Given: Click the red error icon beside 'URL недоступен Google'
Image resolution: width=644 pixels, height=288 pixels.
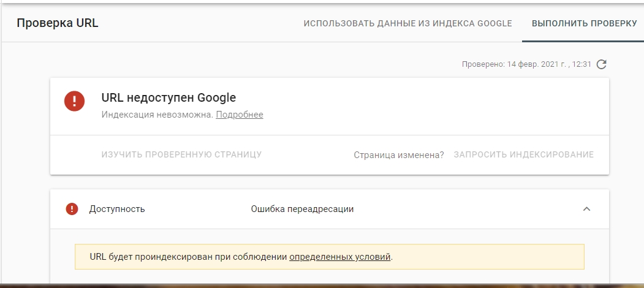Looking at the screenshot, I should tap(74, 100).
